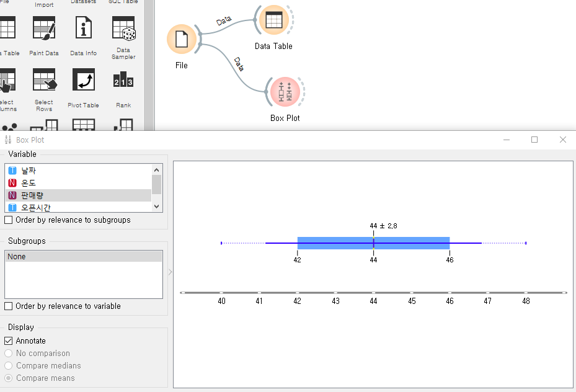Image resolution: width=576 pixels, height=392 pixels.
Task: Choose the Select Rows widget
Action: 45,79
